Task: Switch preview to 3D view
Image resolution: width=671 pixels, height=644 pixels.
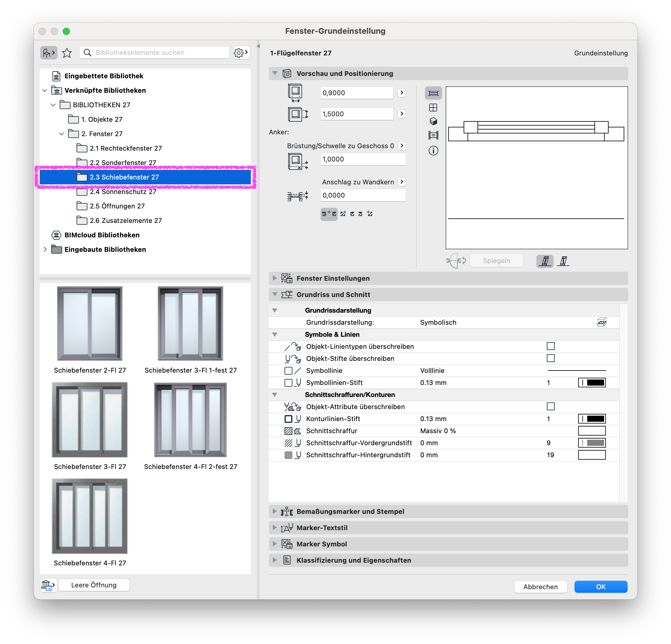Action: [433, 121]
